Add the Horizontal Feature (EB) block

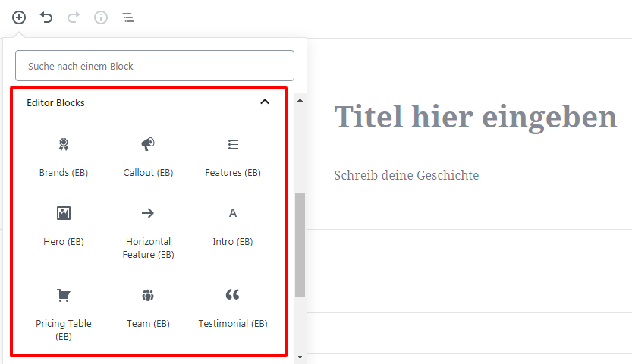pos(148,233)
